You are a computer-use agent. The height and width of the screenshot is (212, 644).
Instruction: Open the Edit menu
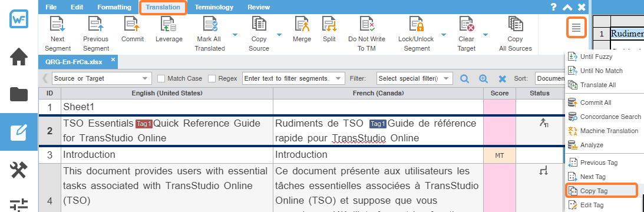point(77,7)
